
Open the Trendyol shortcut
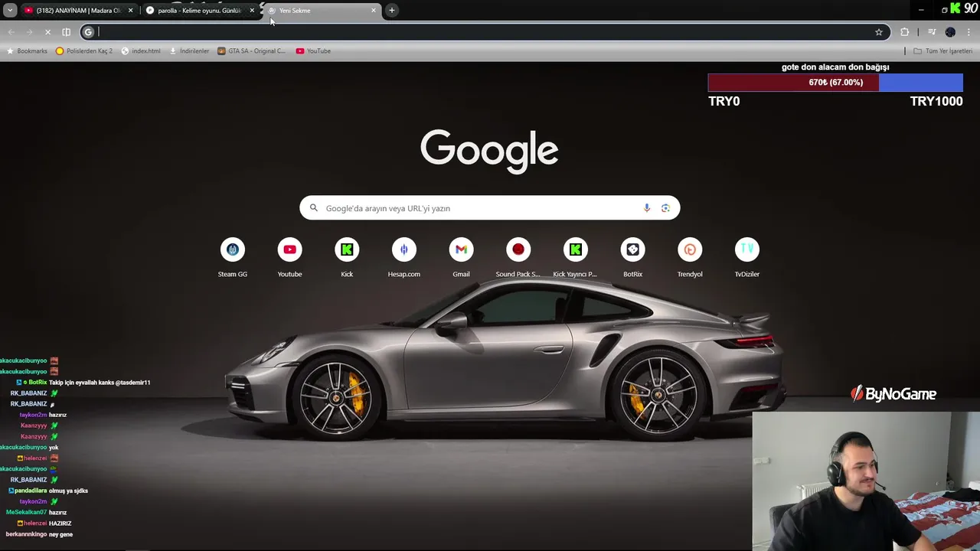point(690,258)
